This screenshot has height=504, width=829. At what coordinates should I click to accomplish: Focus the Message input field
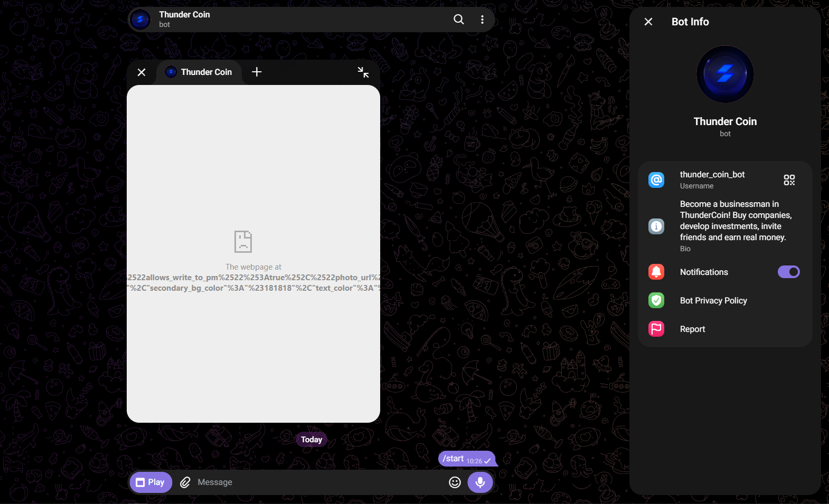[319, 482]
